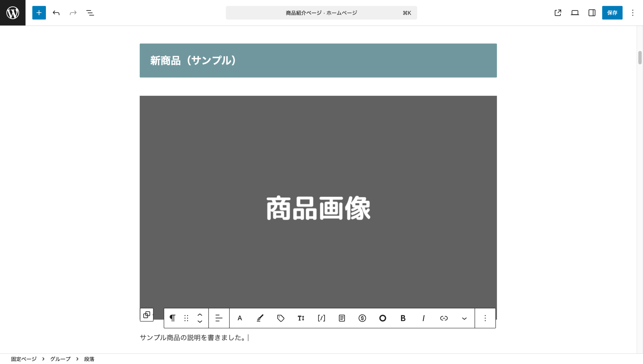Open block options three-dot menu
Viewport: 643px width, 364px height.
click(485, 318)
